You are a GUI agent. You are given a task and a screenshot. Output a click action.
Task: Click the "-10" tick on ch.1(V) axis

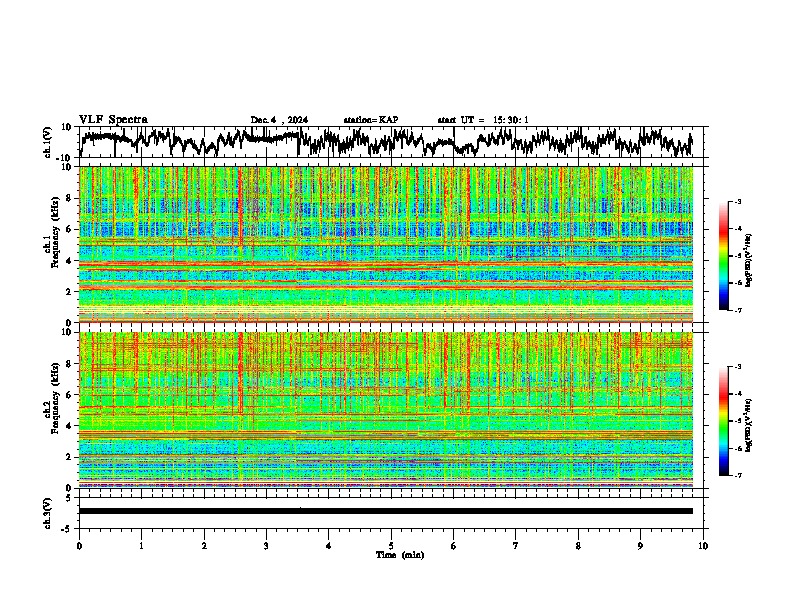(x=64, y=158)
